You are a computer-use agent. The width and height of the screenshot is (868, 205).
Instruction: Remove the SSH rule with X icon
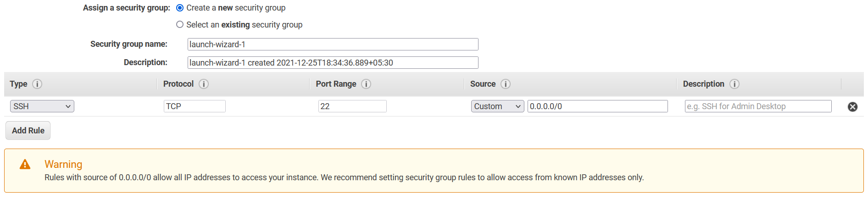tap(852, 107)
